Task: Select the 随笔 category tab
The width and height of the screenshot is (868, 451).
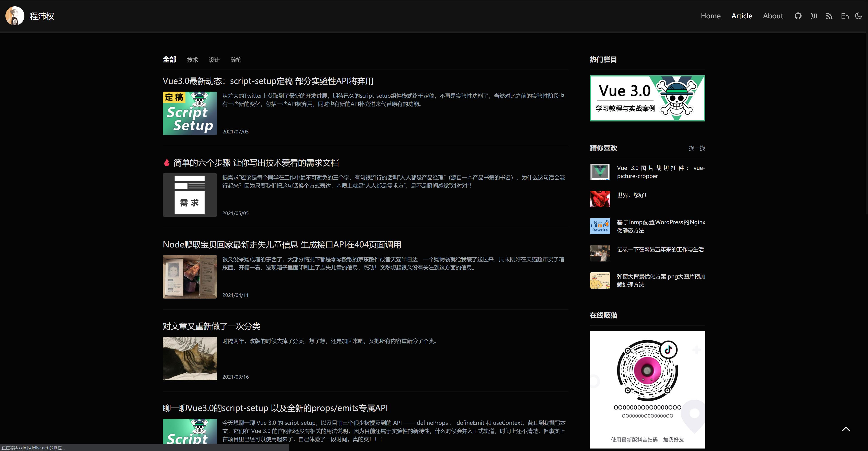Action: tap(236, 60)
